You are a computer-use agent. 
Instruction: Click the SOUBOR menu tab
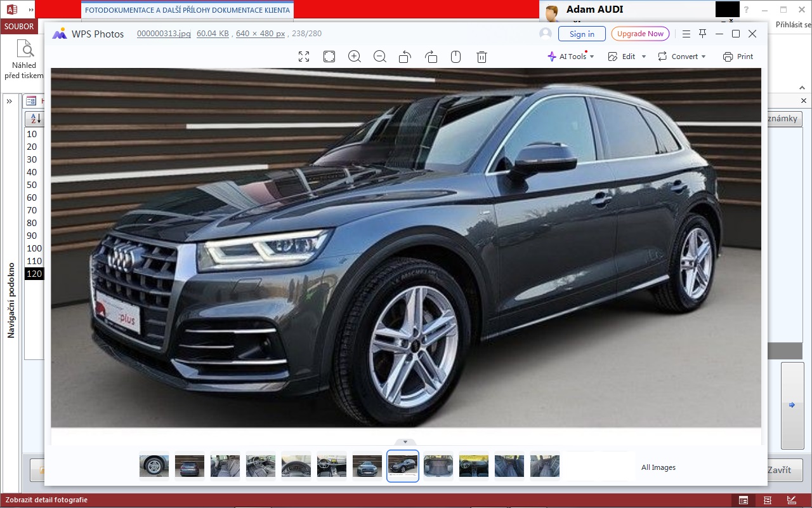(18, 27)
